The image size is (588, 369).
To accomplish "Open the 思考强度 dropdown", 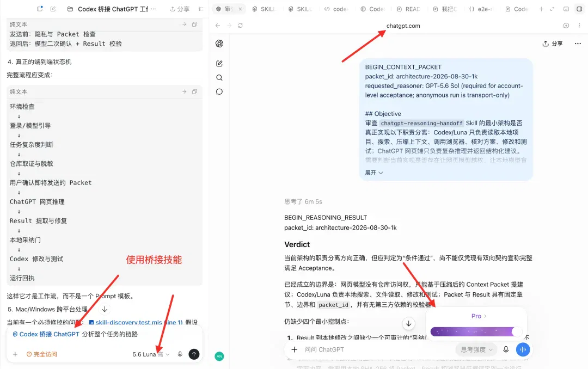I will click(x=476, y=349).
